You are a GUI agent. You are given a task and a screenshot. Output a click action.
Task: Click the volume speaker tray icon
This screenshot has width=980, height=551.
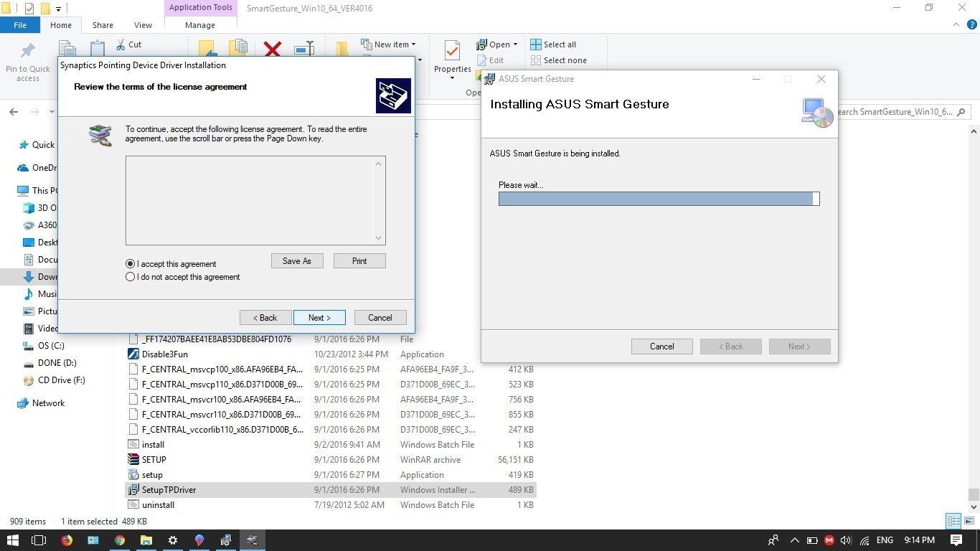(x=847, y=540)
